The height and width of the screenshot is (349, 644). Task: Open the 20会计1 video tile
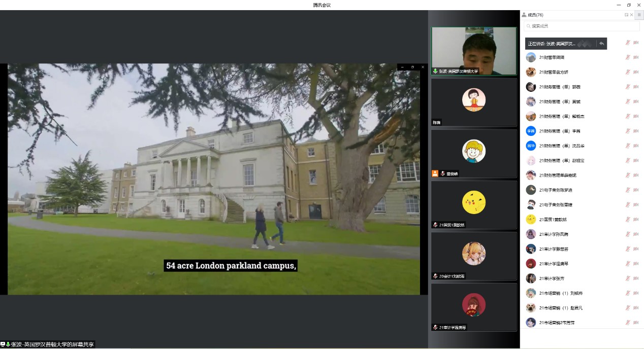point(474,256)
